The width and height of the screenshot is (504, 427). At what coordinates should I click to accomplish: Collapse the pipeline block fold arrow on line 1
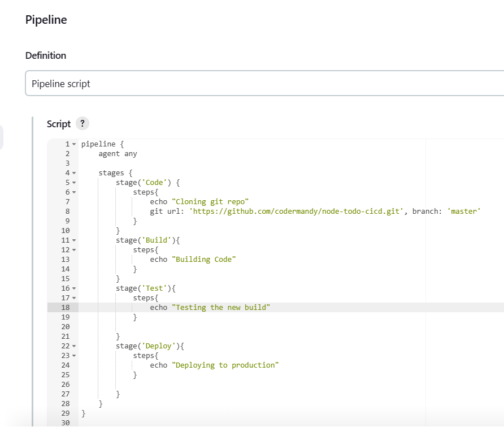coord(74,144)
